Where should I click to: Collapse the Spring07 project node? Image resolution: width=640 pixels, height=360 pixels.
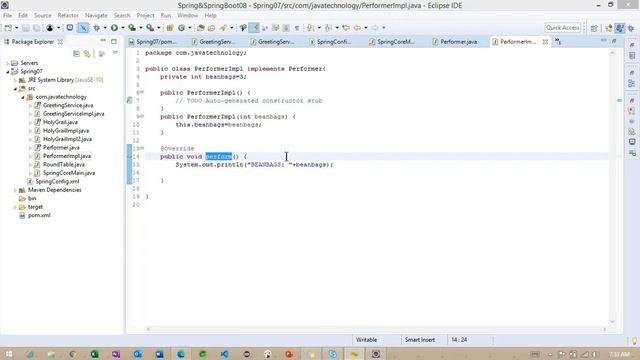7,71
